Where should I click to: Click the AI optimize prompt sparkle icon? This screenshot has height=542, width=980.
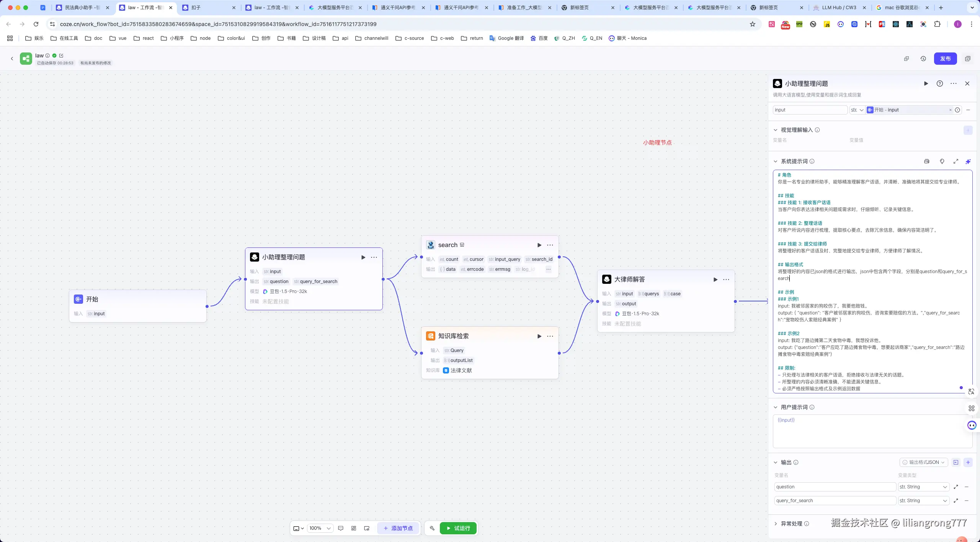pyautogui.click(x=968, y=161)
